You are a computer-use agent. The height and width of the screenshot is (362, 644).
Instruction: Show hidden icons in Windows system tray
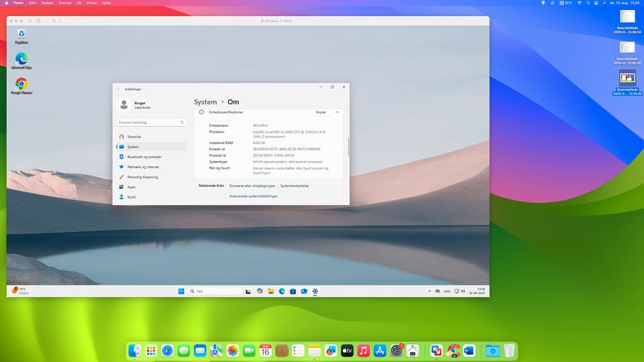pyautogui.click(x=429, y=292)
